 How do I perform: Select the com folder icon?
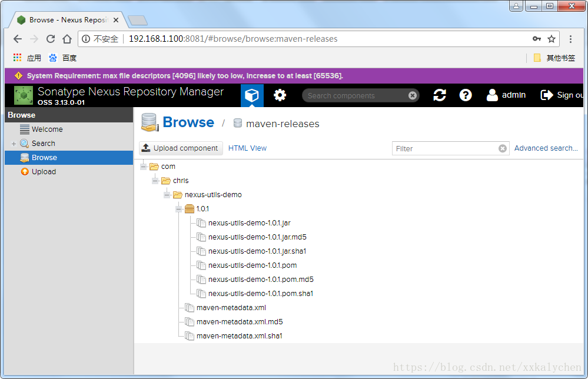click(154, 167)
